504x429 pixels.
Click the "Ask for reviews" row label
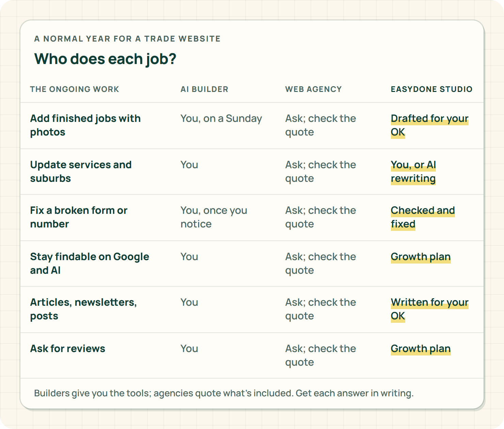click(68, 349)
